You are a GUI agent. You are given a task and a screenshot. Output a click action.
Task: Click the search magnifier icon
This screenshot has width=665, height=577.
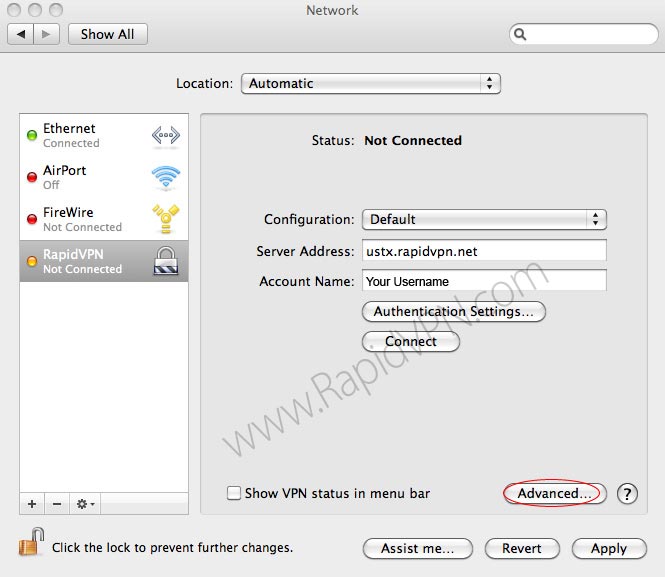(520, 34)
